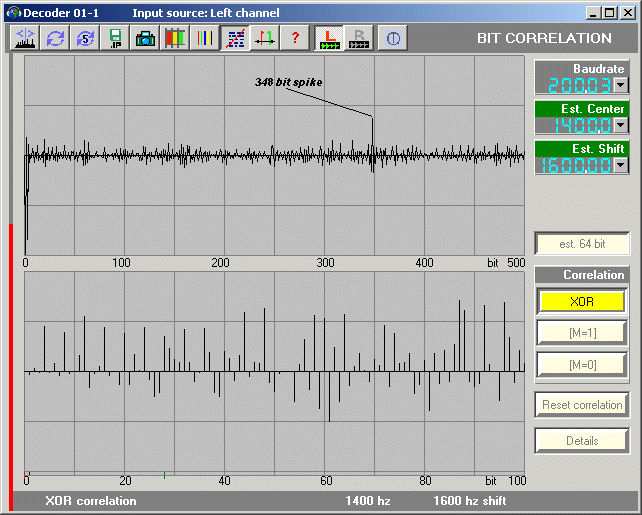Image resolution: width=642 pixels, height=515 pixels.
Task: Click the est. 64 bit button
Action: click(582, 243)
